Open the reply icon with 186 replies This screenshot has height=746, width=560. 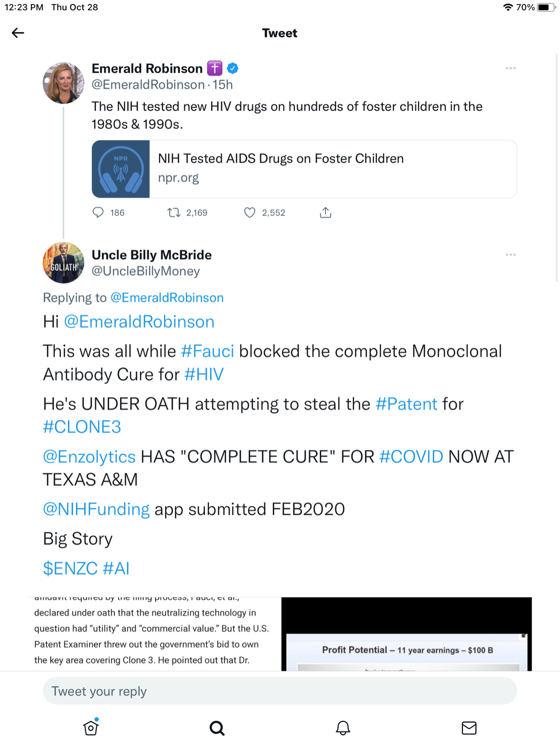[x=98, y=212]
